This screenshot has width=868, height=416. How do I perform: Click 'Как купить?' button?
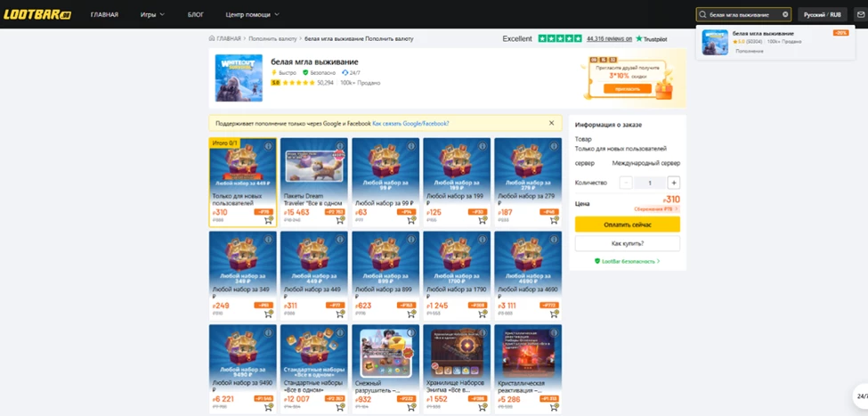point(628,243)
